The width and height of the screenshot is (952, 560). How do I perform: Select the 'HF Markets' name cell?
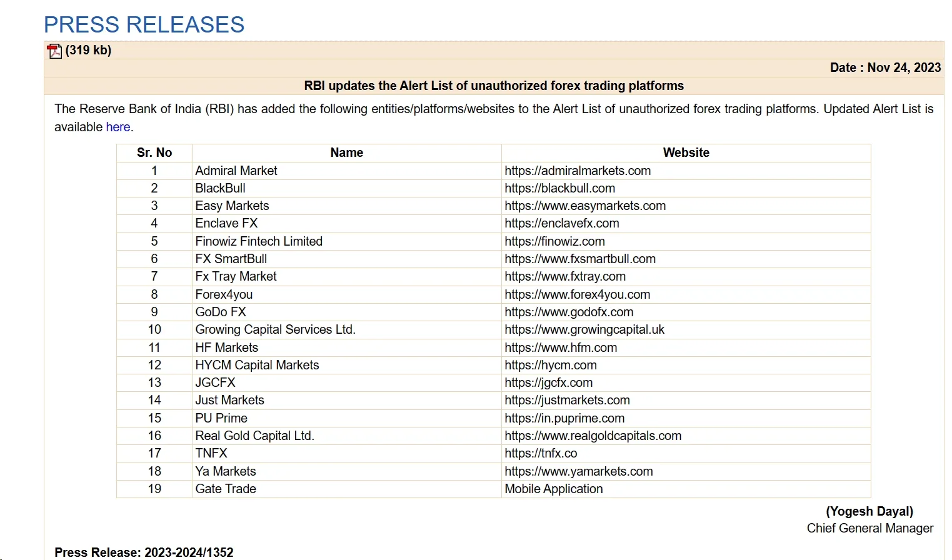tap(347, 347)
